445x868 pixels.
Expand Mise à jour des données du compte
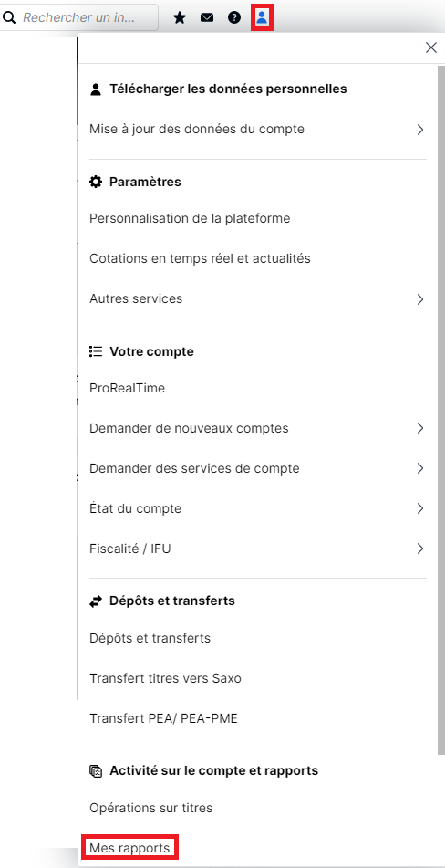point(257,130)
